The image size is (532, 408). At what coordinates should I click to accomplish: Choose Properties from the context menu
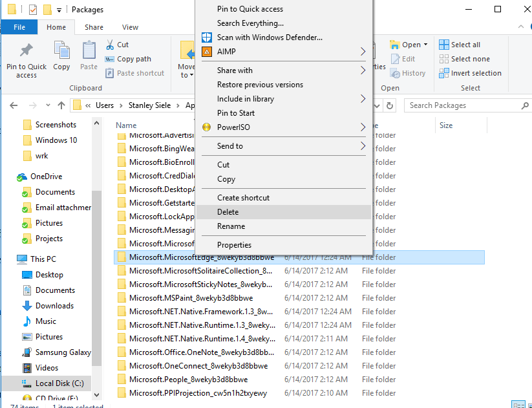(284, 244)
